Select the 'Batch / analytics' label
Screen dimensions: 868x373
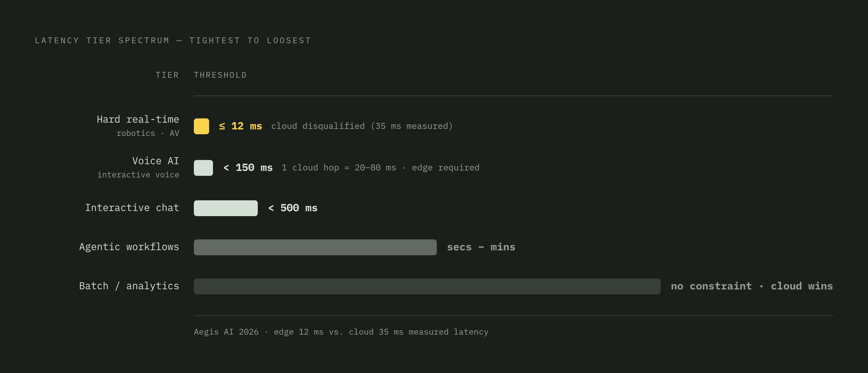point(129,286)
